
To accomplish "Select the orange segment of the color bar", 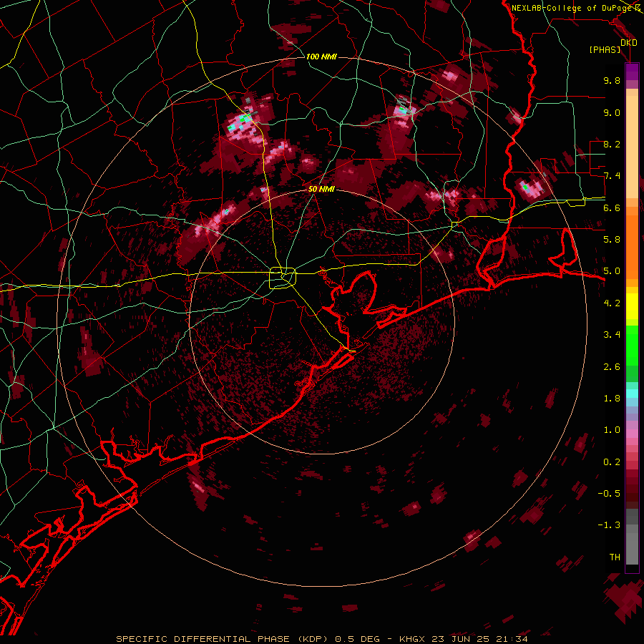I will 632,243.
